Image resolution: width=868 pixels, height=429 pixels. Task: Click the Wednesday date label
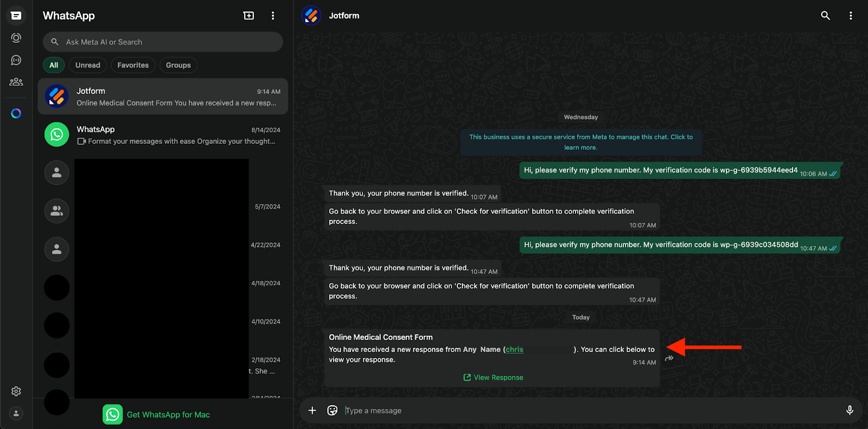[580, 117]
